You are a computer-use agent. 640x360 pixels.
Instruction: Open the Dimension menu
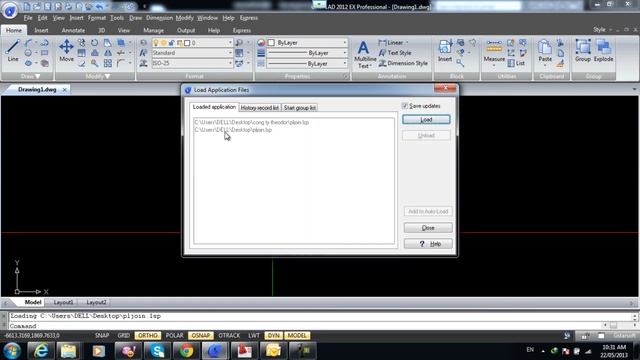pos(159,18)
